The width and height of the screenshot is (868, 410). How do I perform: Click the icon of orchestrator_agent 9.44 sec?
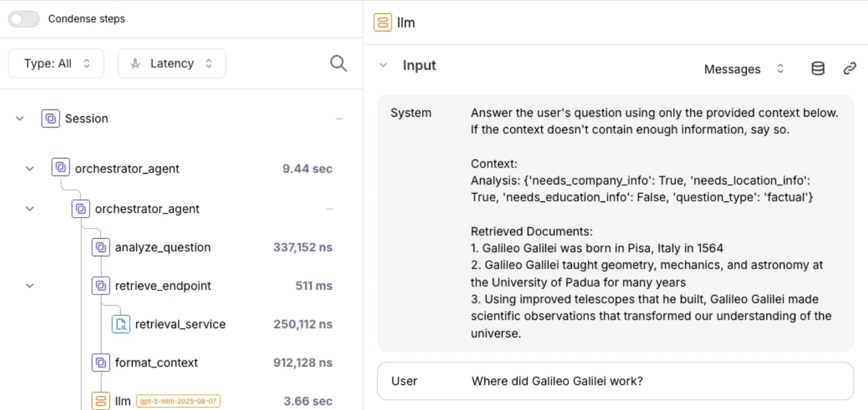[x=61, y=168]
